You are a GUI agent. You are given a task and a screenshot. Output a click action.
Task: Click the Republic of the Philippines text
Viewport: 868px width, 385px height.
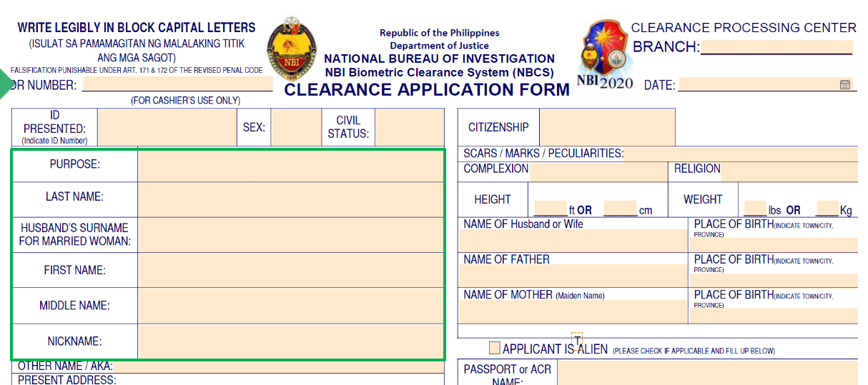(439, 33)
